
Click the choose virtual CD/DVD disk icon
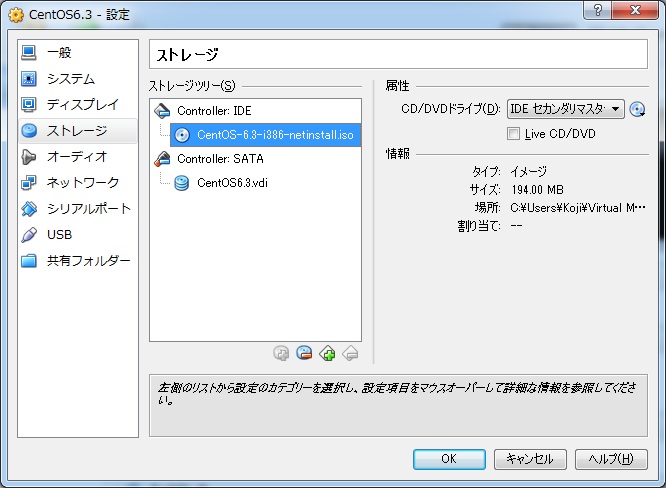click(x=637, y=109)
